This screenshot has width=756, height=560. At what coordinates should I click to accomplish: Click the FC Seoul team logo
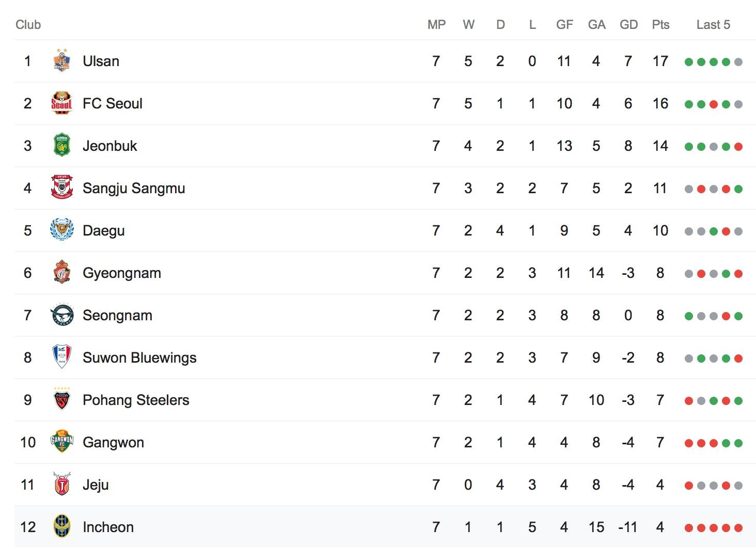[62, 103]
